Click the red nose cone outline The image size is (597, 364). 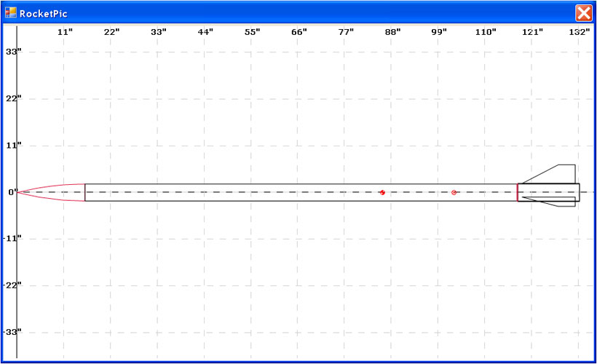point(51,192)
